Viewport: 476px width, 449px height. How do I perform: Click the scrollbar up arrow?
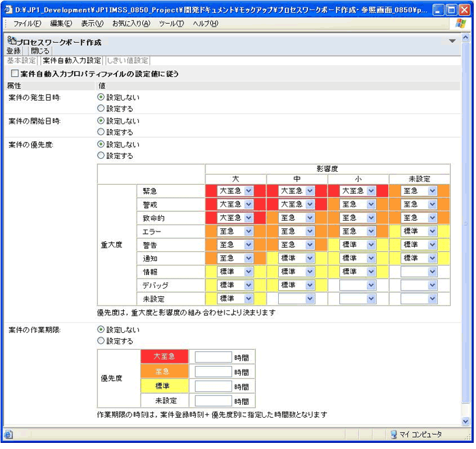[466, 38]
